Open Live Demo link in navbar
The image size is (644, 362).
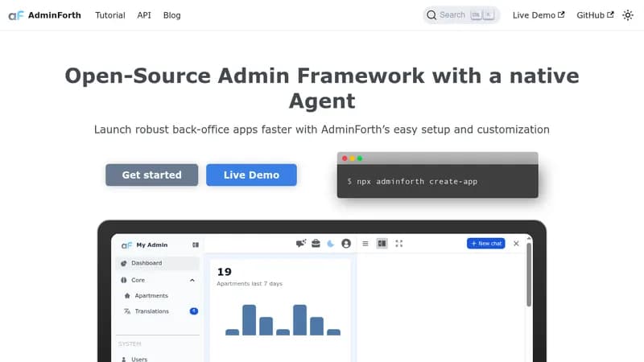(x=539, y=15)
